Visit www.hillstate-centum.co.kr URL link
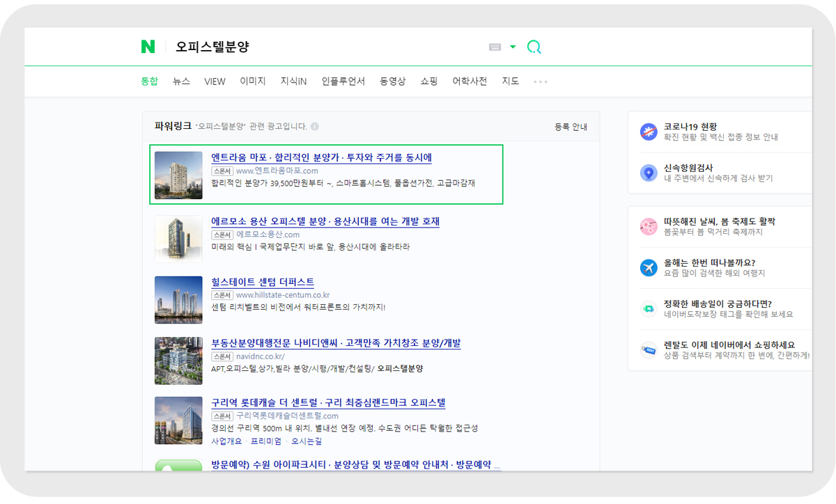 pyautogui.click(x=283, y=295)
